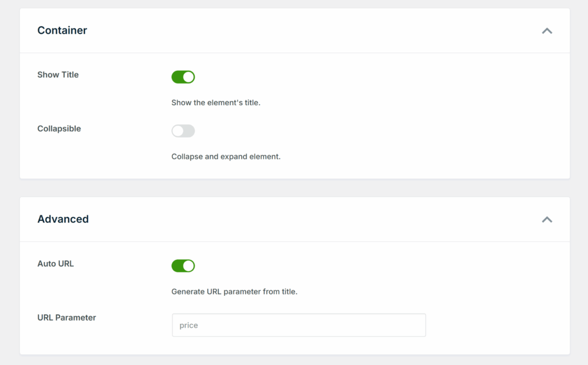
Task: Click the chevron icon in the Advanced header
Action: tap(547, 219)
